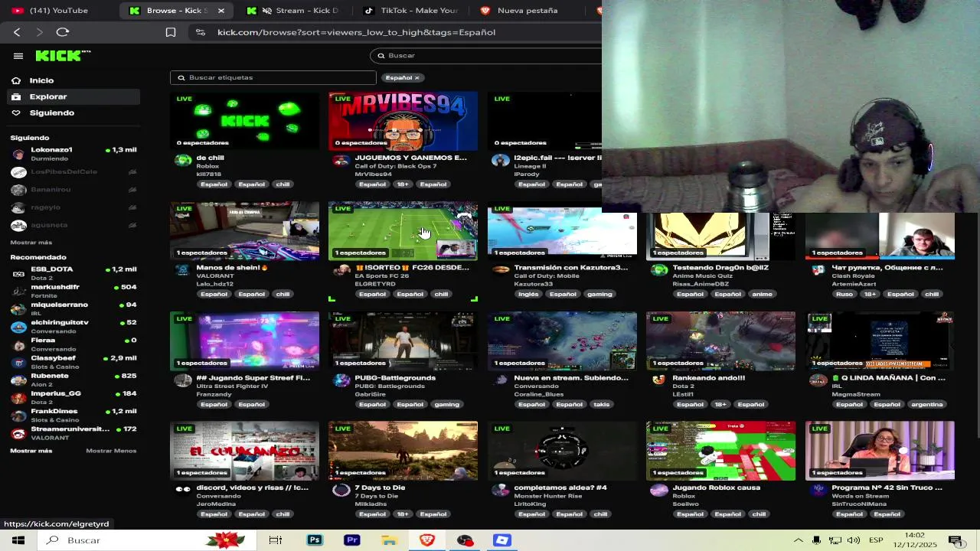Open Programa Nº 42 Sin Truco thumbnail
Screen dimensions: 980x551
[x=880, y=451]
